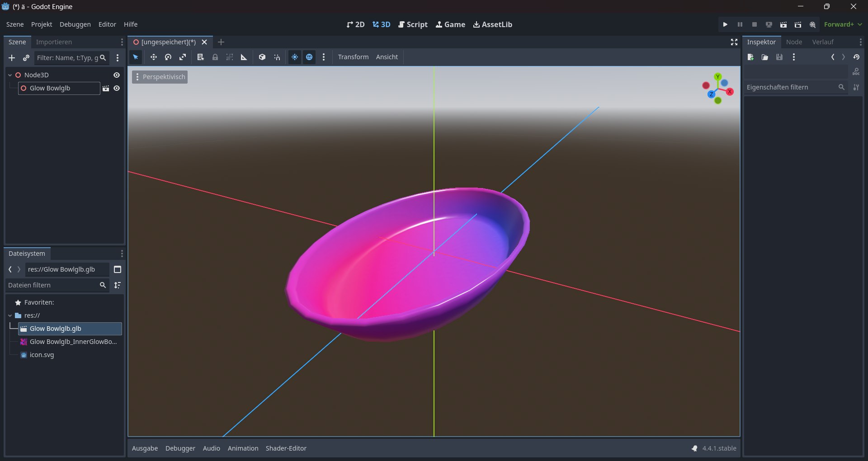868x461 pixels.
Task: Click the instantiate scene link icon
Action: (x=26, y=58)
